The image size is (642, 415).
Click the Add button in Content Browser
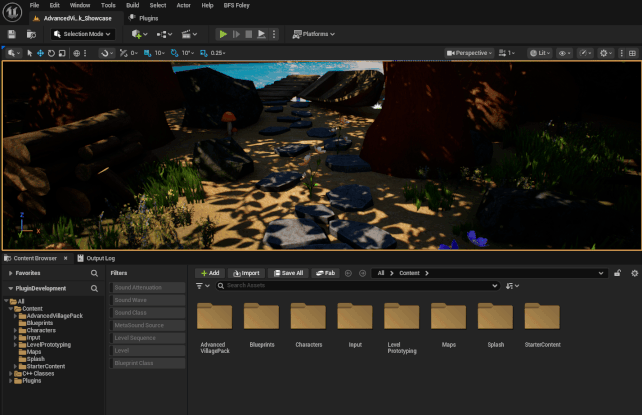(x=210, y=273)
